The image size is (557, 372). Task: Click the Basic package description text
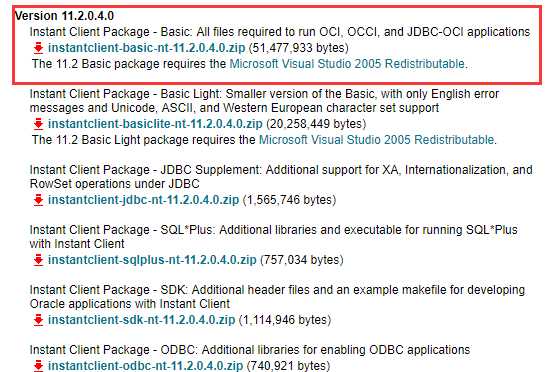point(280,32)
